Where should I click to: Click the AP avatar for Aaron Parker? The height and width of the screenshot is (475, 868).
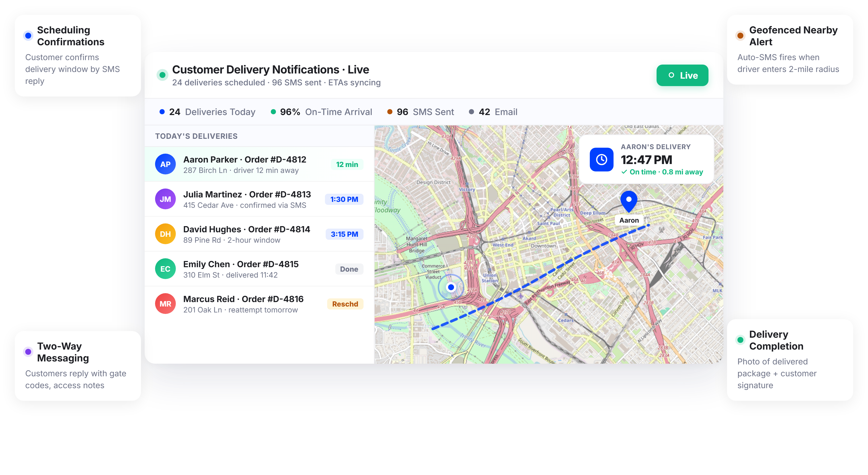click(x=165, y=164)
